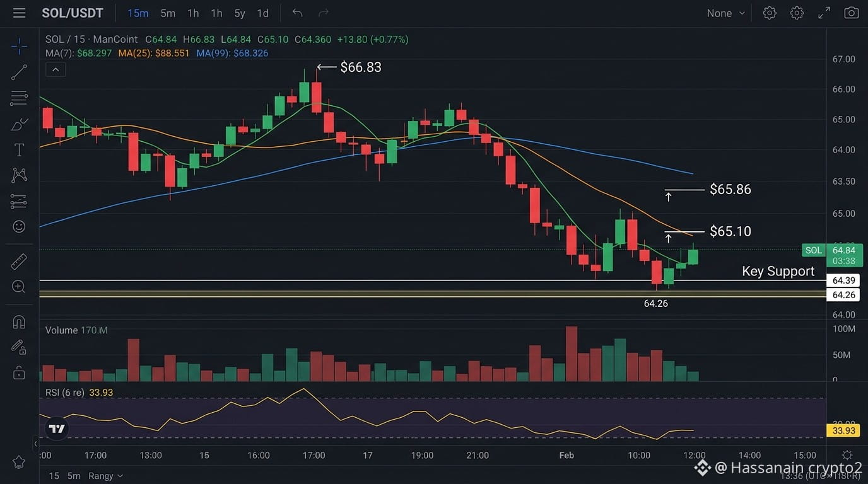868x484 pixels.
Task: Toggle the magnet snap mode
Action: click(19, 322)
